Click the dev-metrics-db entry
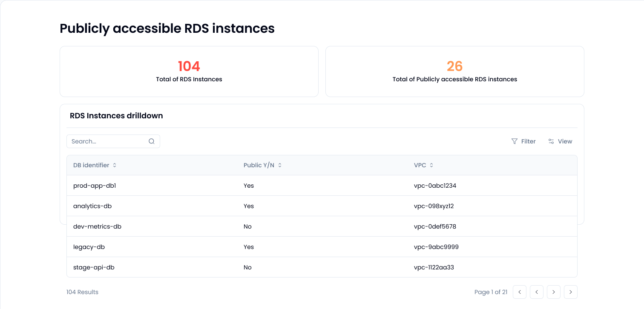The height and width of the screenshot is (309, 644). [x=97, y=226]
